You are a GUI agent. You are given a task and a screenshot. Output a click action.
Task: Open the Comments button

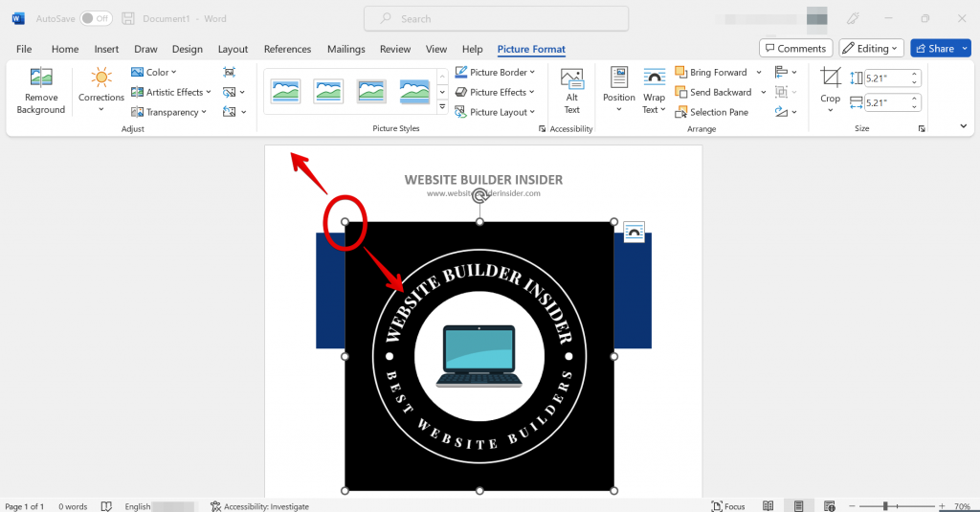pos(795,48)
